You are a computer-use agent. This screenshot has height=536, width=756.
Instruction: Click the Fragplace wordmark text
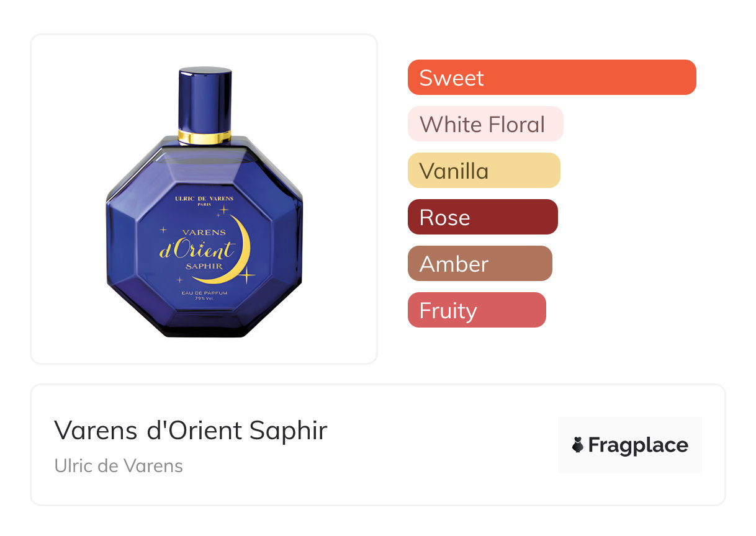coord(638,445)
